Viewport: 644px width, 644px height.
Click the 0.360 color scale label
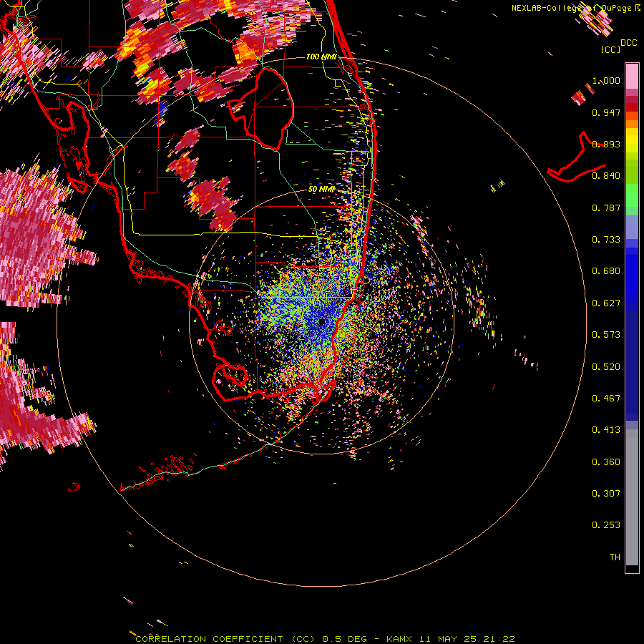[606, 462]
